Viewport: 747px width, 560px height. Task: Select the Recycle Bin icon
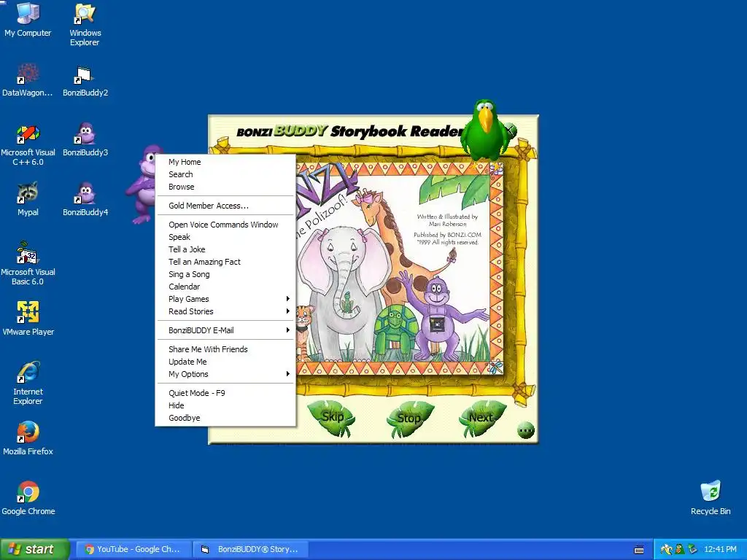coord(711,497)
